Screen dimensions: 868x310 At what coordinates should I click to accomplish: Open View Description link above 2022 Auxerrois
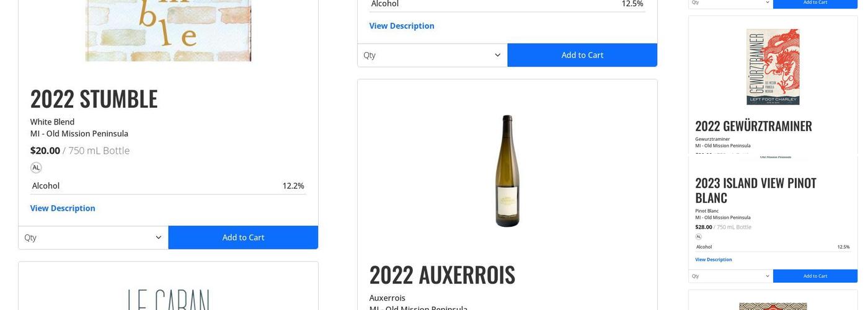point(402,26)
